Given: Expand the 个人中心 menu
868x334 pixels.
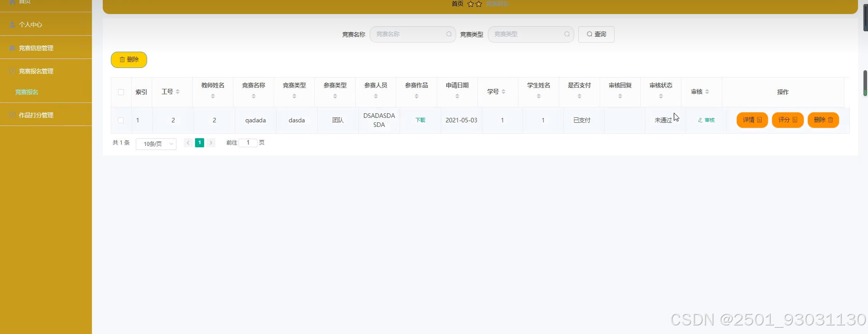Looking at the screenshot, I should tap(46, 24).
